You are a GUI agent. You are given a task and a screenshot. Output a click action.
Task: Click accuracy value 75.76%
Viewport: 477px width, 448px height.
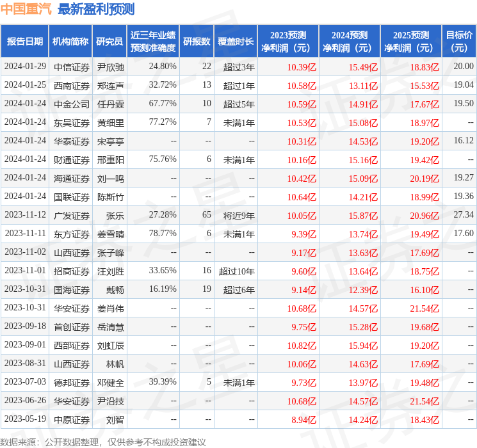[x=163, y=159]
